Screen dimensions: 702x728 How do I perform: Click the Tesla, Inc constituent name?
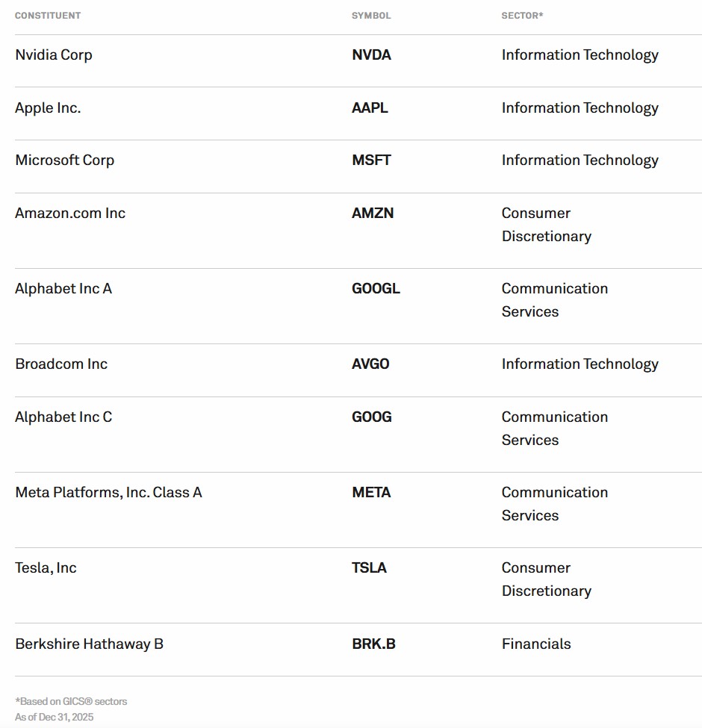click(46, 568)
